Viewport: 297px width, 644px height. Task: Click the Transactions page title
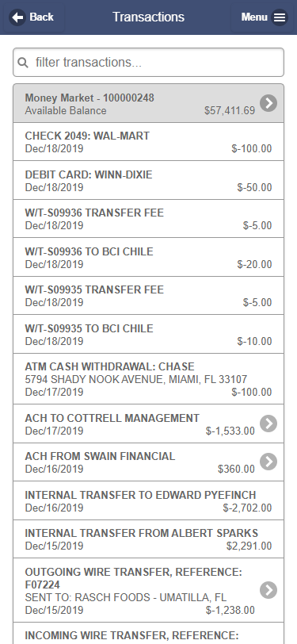(149, 17)
